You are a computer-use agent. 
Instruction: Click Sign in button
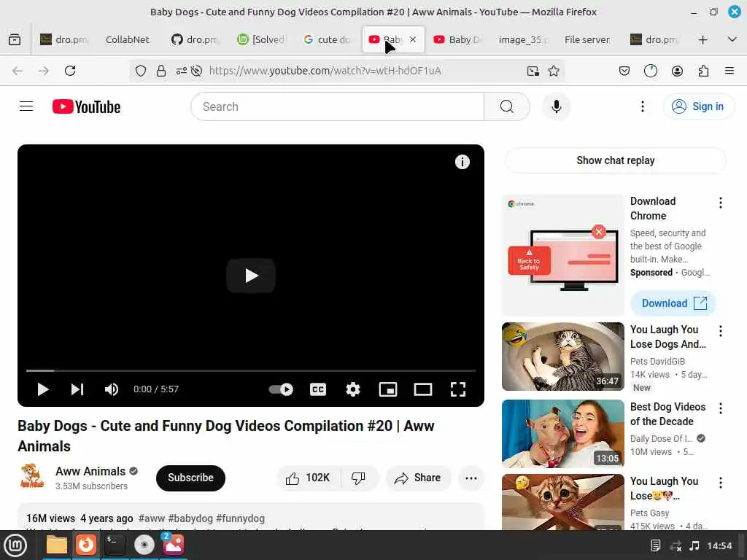[698, 106]
